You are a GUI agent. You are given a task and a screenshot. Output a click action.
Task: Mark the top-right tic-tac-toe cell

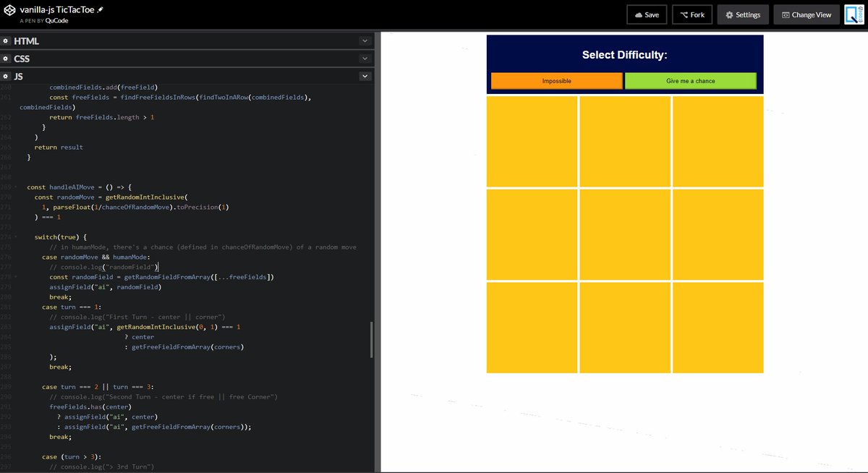(718, 142)
